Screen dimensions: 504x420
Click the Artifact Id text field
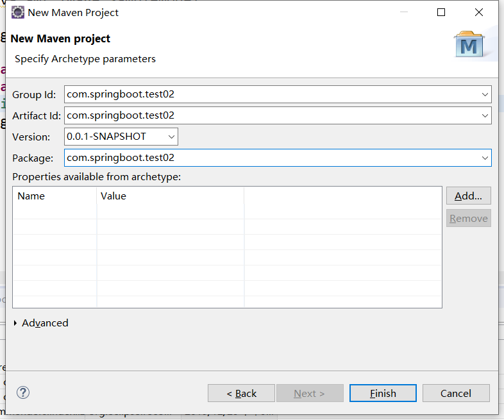278,115
